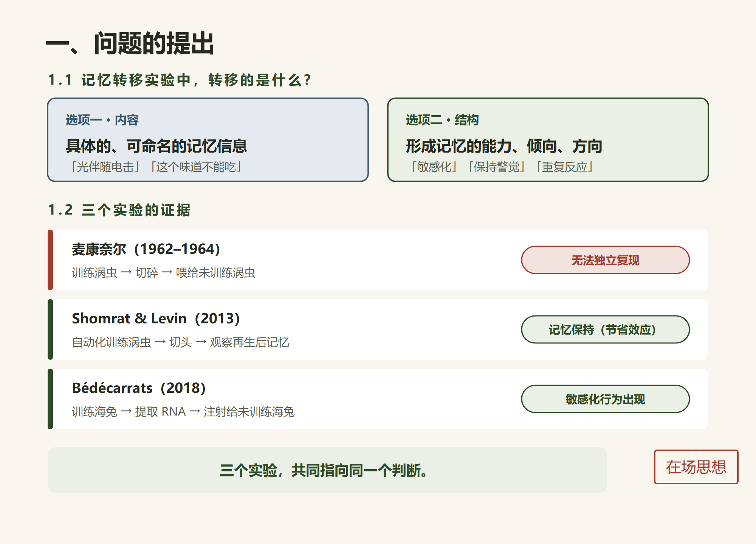Click the description '自动化训练涡虫 → 切头 → 观察再生后记忆'
The width and height of the screenshot is (756, 544).
pyautogui.click(x=180, y=342)
